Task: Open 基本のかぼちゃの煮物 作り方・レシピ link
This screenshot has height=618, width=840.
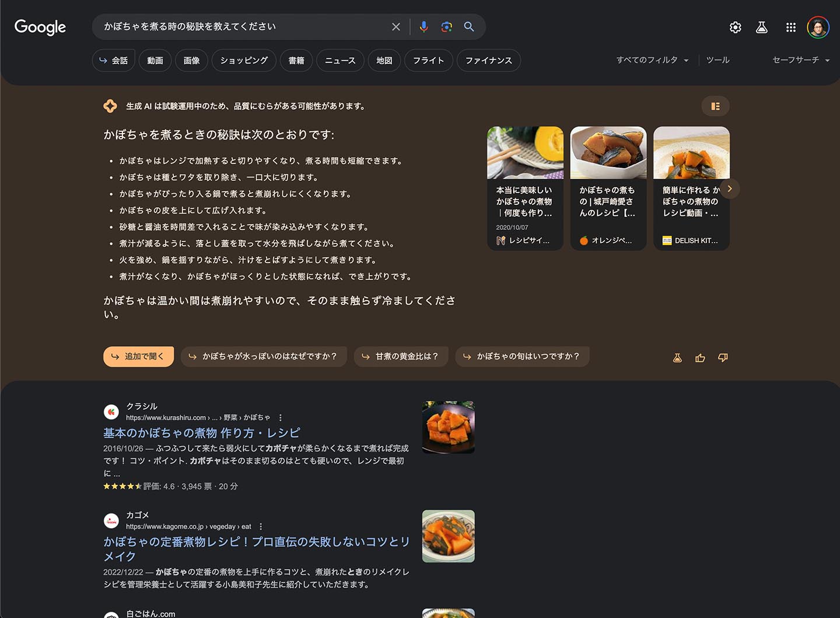Action: click(x=202, y=433)
